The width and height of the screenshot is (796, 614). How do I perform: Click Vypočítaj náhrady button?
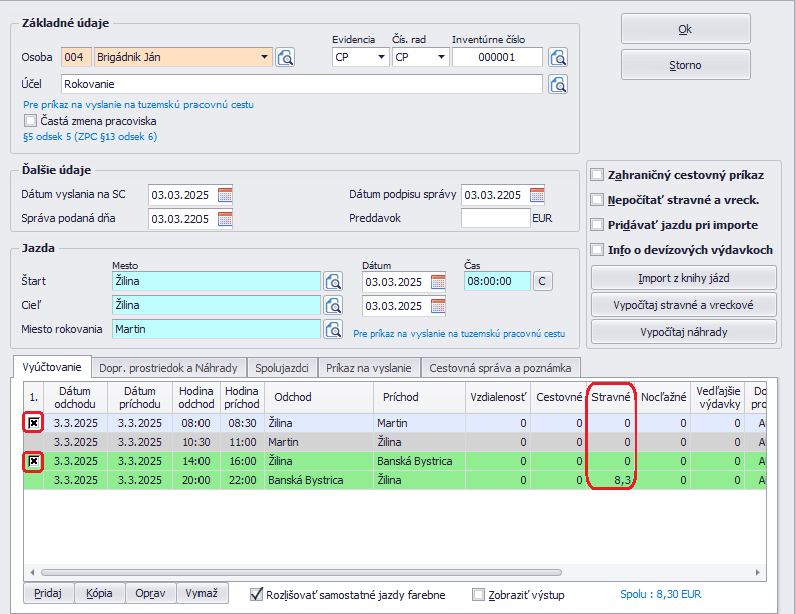pos(683,331)
